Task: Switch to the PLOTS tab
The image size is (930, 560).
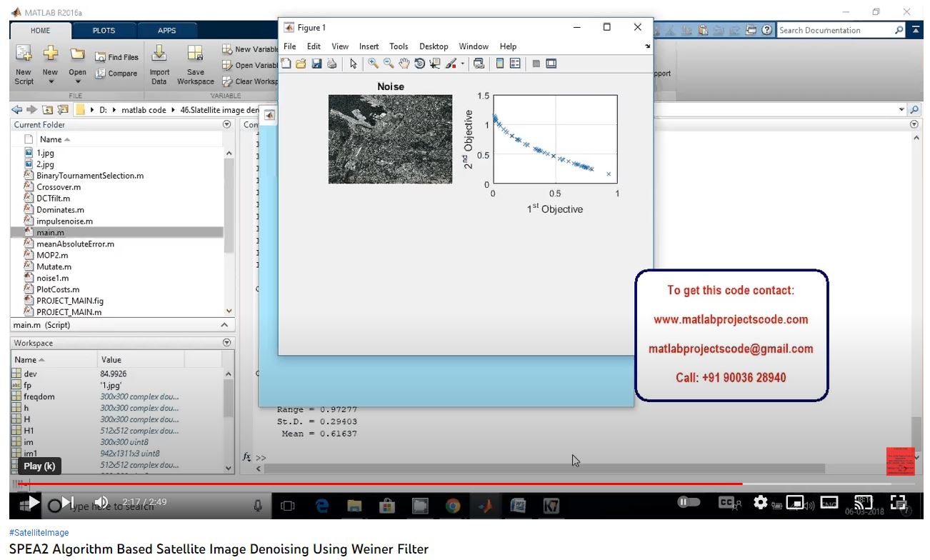Action: pyautogui.click(x=104, y=31)
